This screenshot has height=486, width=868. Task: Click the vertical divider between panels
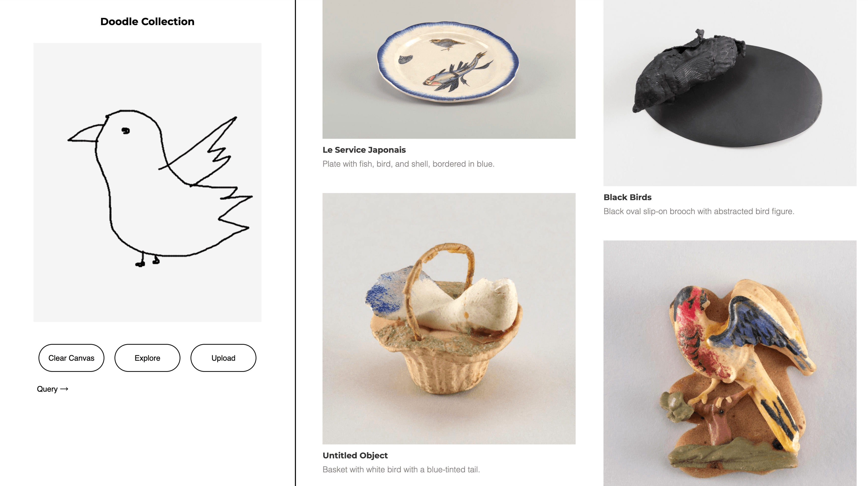295,243
